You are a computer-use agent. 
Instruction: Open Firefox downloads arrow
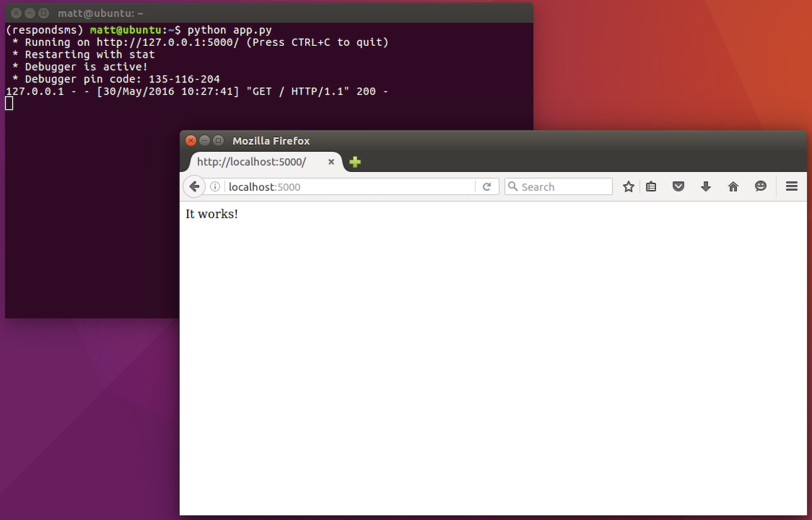click(706, 187)
